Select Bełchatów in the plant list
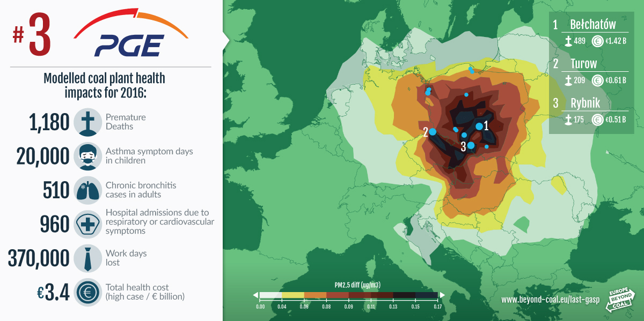The width and height of the screenshot is (644, 321). point(593,25)
